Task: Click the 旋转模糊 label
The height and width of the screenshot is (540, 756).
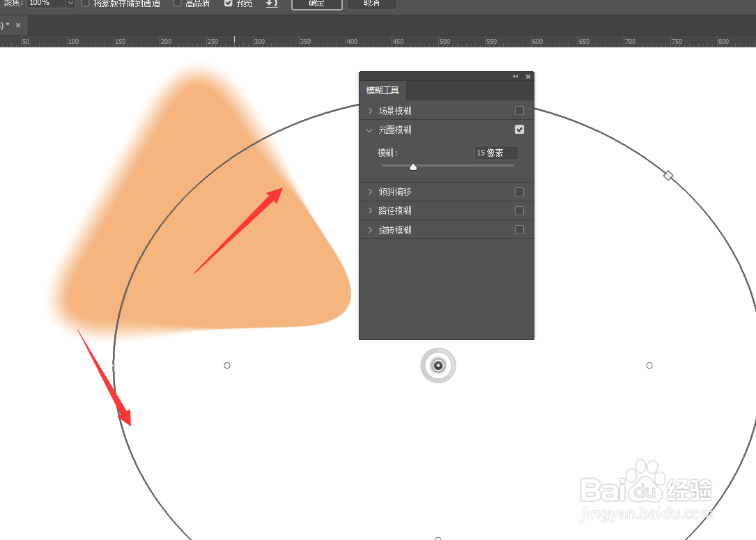Action: click(395, 230)
